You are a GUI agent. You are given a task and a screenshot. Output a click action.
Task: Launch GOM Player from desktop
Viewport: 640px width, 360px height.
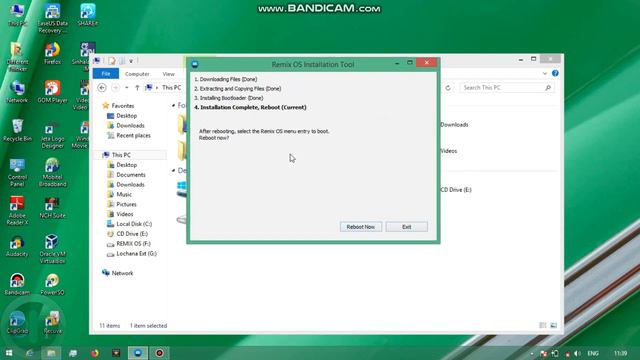click(52, 92)
